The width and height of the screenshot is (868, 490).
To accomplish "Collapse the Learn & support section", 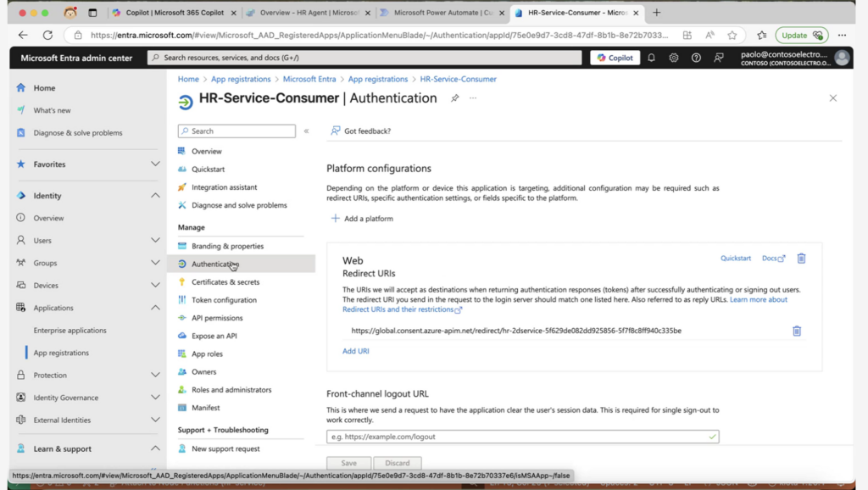I will pyautogui.click(x=156, y=448).
